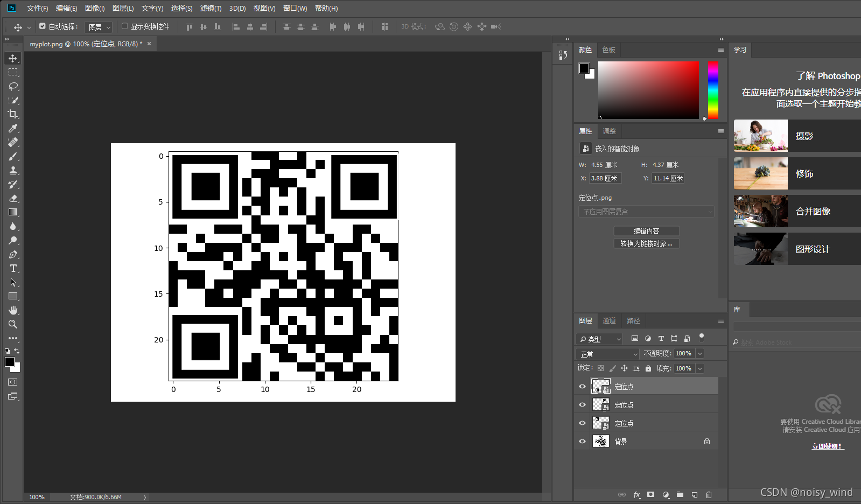This screenshot has width=861, height=504.
Task: Create a new layer with the page icon
Action: tap(695, 494)
